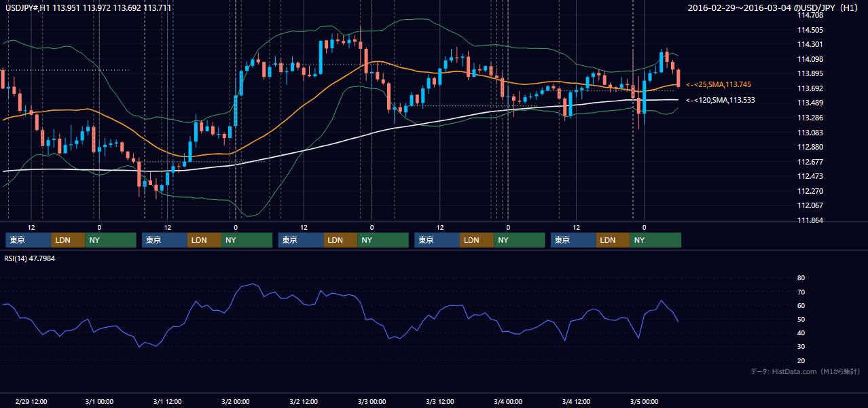Click price axis value 111.864
Image resolution: width=868 pixels, height=408 pixels.
(810, 220)
